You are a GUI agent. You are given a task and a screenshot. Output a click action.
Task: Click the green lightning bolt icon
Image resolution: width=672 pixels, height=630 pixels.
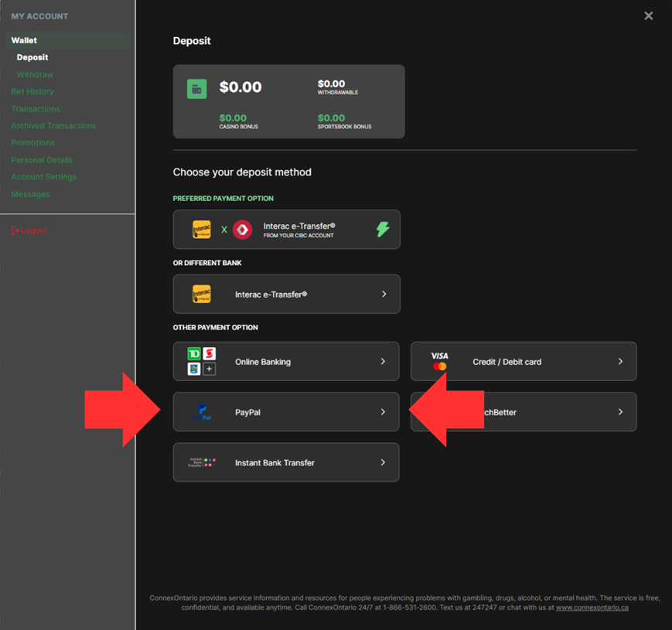pyautogui.click(x=383, y=230)
